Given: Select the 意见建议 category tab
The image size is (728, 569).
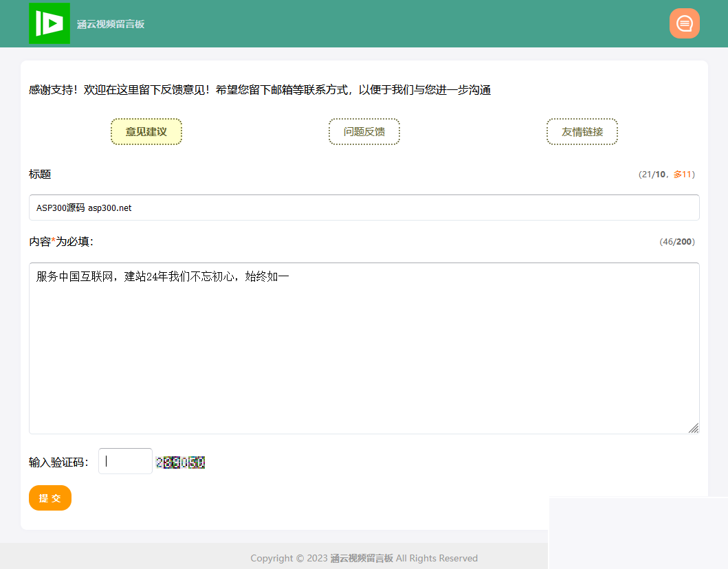Looking at the screenshot, I should pyautogui.click(x=146, y=131).
